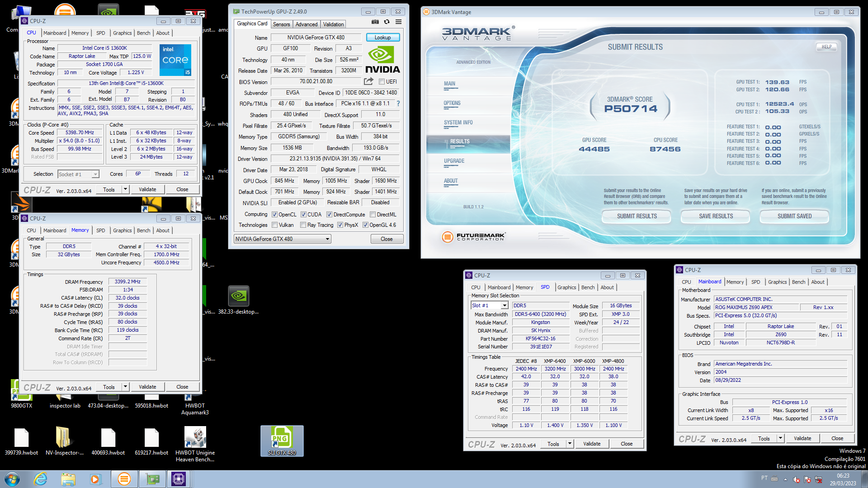Click the Lookup button in GPU-Z

(383, 38)
